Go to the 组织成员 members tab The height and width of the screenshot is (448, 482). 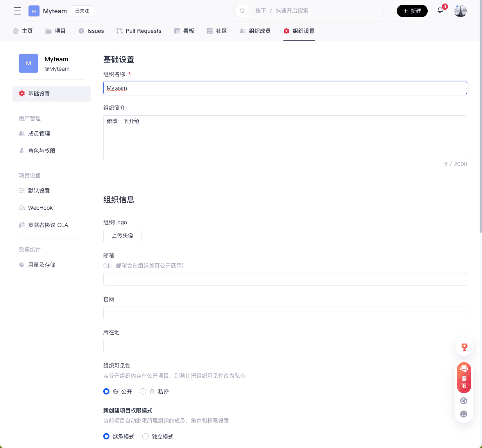click(255, 31)
